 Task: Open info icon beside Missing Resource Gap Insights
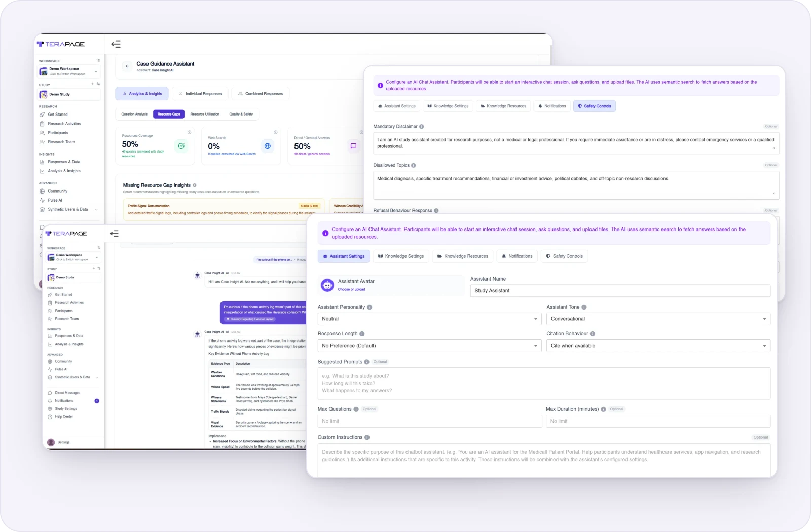point(195,185)
